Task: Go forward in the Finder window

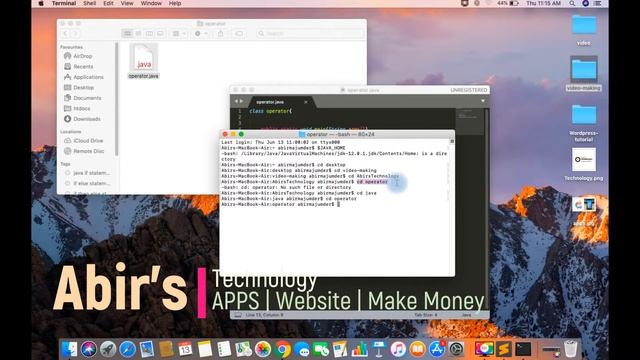Action: point(75,33)
